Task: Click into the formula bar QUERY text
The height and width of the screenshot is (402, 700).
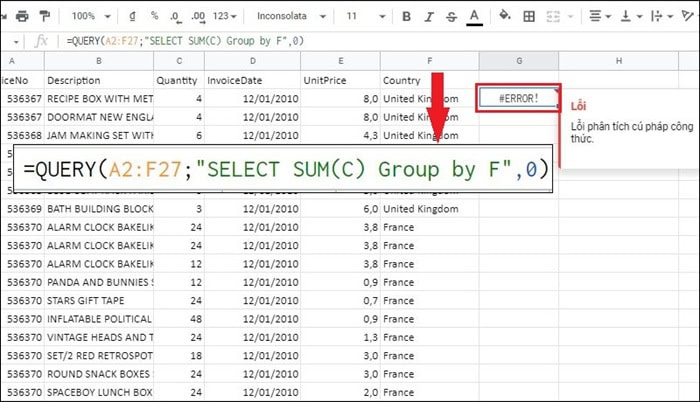Action: coord(185,40)
